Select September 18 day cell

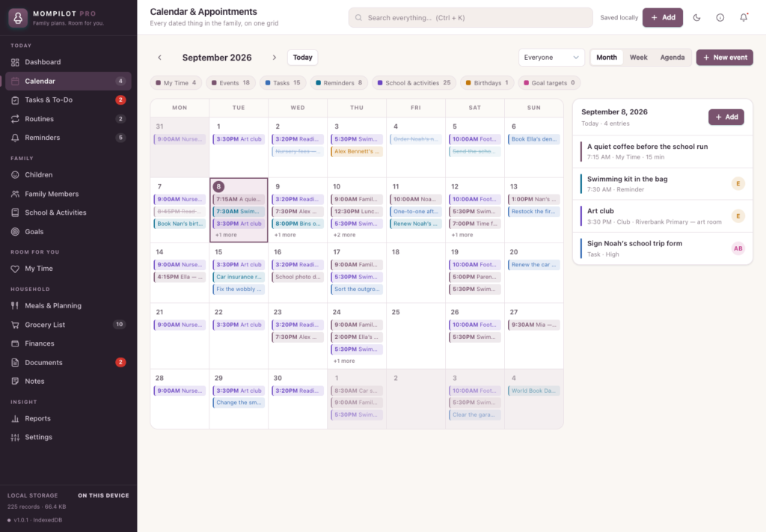pyautogui.click(x=416, y=272)
